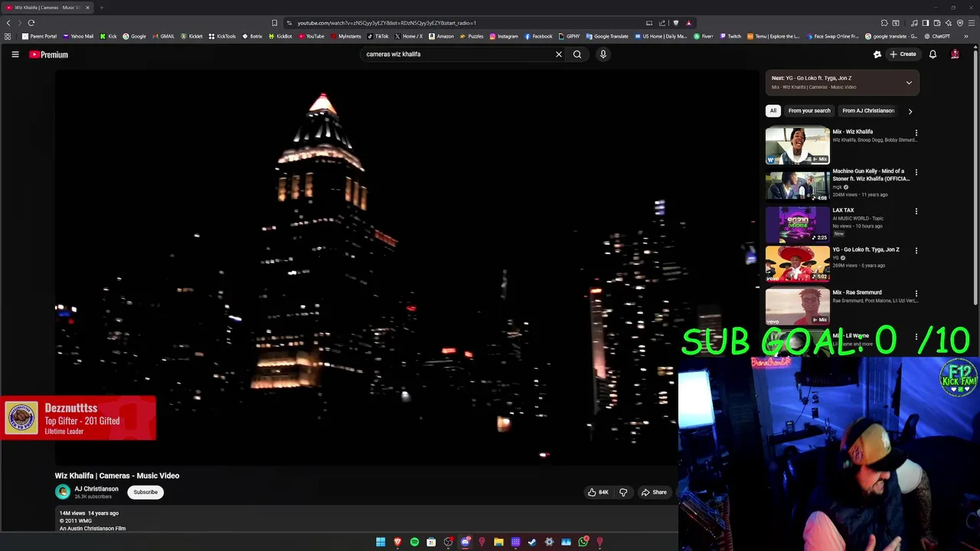Open the Windows Start menu
This screenshot has height=551, width=980.
pos(381,542)
